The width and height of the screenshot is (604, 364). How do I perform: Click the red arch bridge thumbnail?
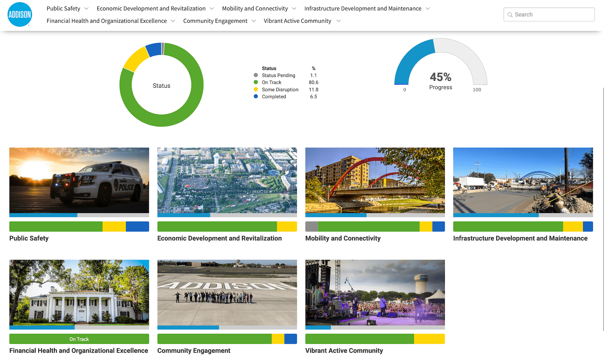coord(375,180)
